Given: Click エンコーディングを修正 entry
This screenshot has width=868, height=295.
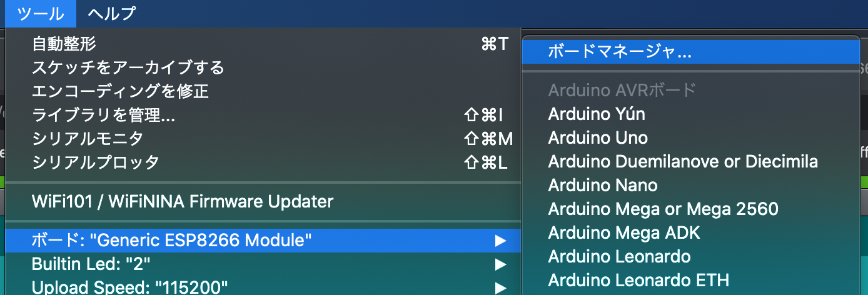Looking at the screenshot, I should 120,91.
